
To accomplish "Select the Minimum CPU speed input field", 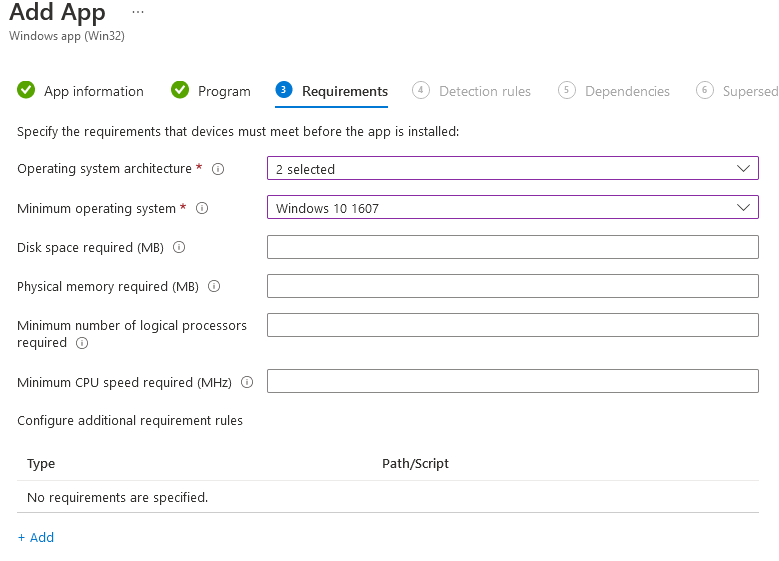I will coord(513,381).
